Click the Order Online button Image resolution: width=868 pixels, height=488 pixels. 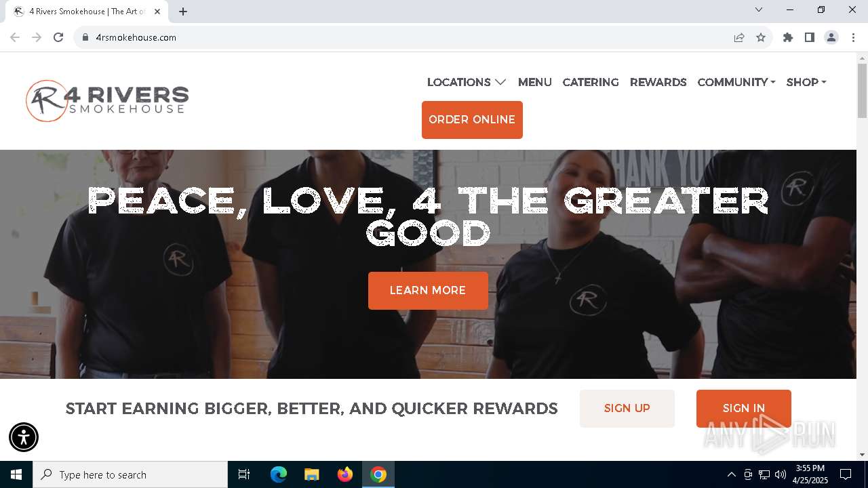tap(472, 120)
